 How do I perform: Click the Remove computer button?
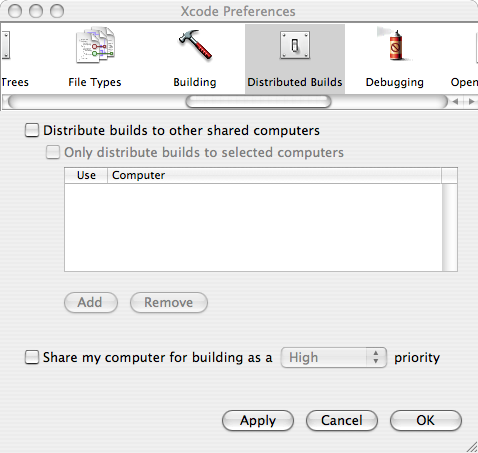coord(169,303)
